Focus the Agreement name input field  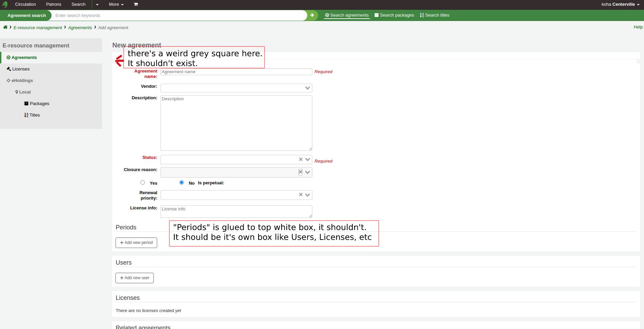(x=236, y=72)
